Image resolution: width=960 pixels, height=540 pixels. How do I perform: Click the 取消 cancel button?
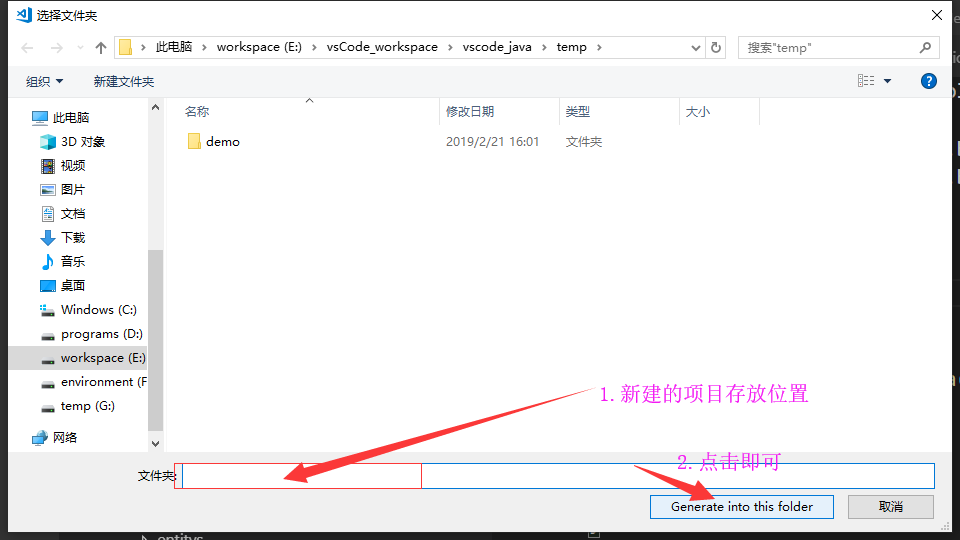coord(891,507)
